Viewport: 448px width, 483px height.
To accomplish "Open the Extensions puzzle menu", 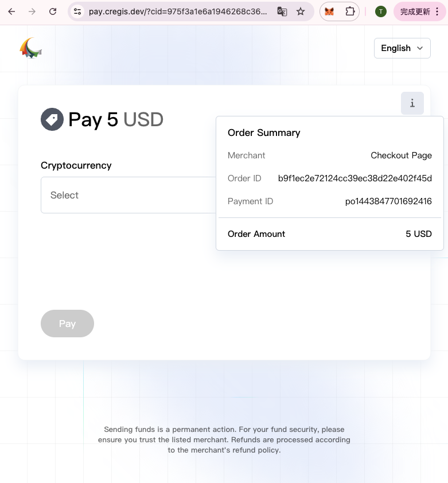I will tap(350, 11).
